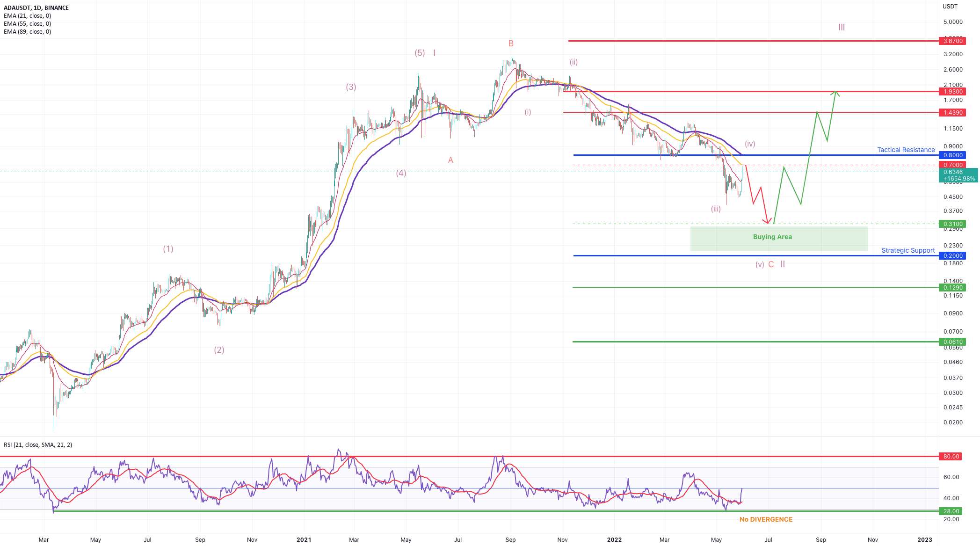Select the EMA (89, close, 0) indicator label
The height and width of the screenshot is (546, 980).
point(28,32)
